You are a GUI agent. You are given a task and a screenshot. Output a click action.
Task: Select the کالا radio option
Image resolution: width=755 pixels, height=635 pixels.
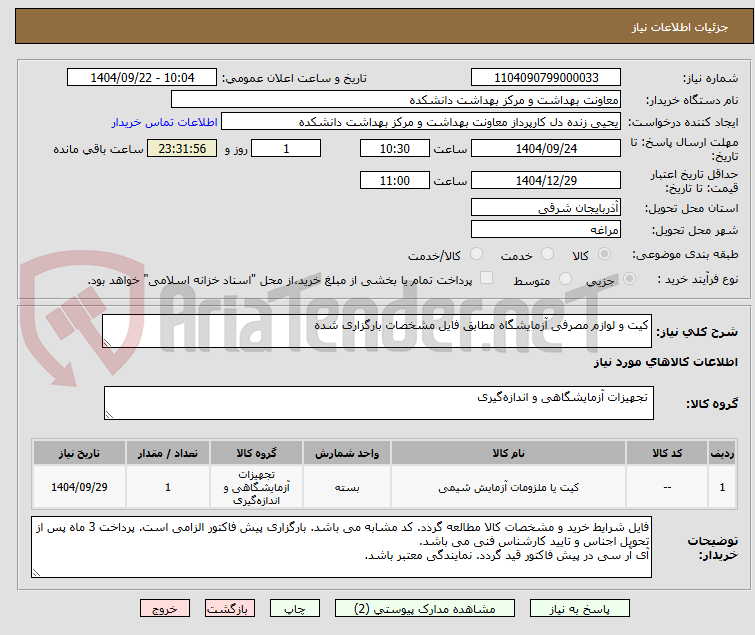click(x=604, y=254)
